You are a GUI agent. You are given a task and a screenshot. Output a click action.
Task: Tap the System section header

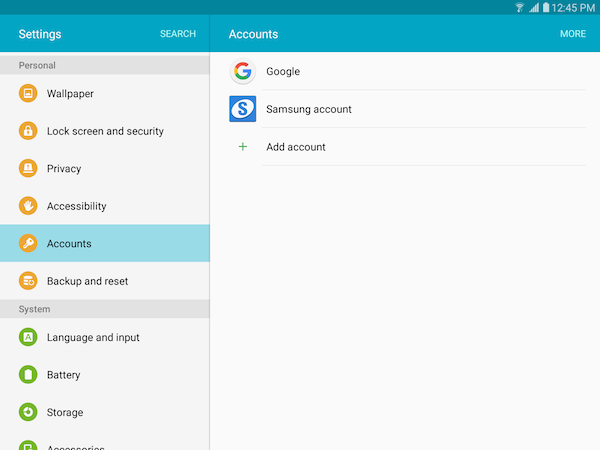(105, 309)
